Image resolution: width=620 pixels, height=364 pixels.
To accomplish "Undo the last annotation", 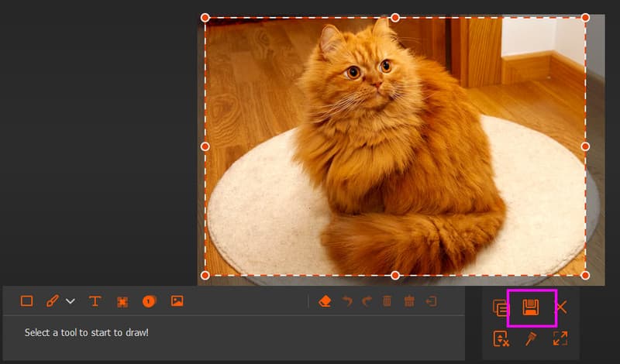I will click(346, 301).
